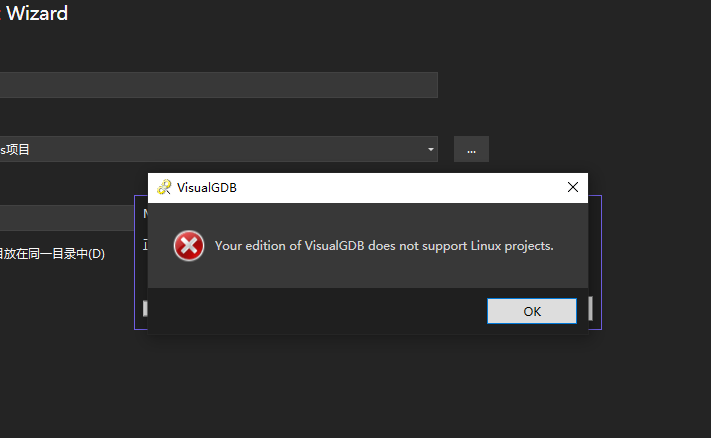Click the 'Wizard' heading text
This screenshot has height=438, width=711.
37,13
